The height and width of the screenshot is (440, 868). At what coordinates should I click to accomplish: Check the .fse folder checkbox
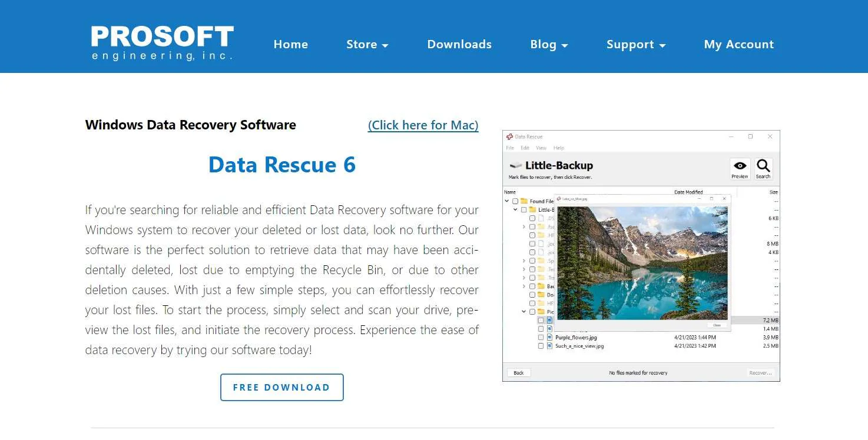(x=532, y=226)
